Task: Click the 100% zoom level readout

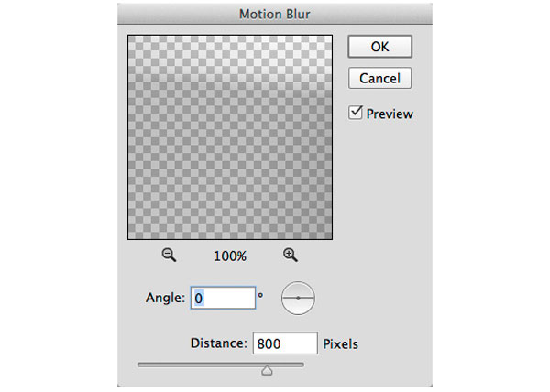Action: pyautogui.click(x=230, y=256)
